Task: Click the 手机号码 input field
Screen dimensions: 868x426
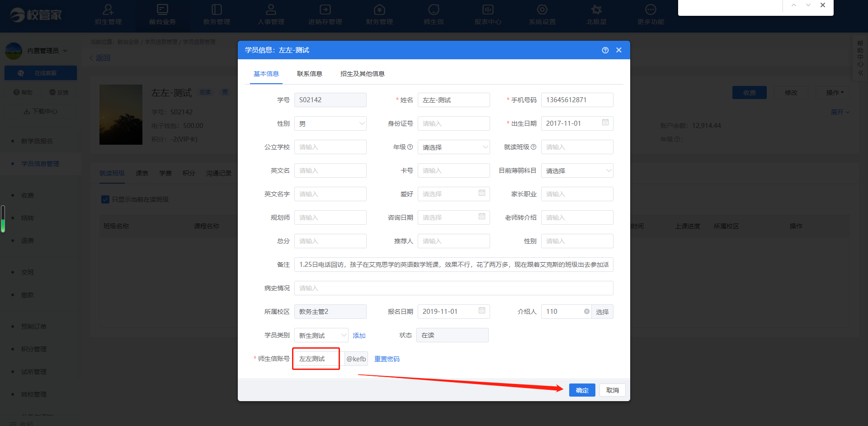Action: (577, 100)
